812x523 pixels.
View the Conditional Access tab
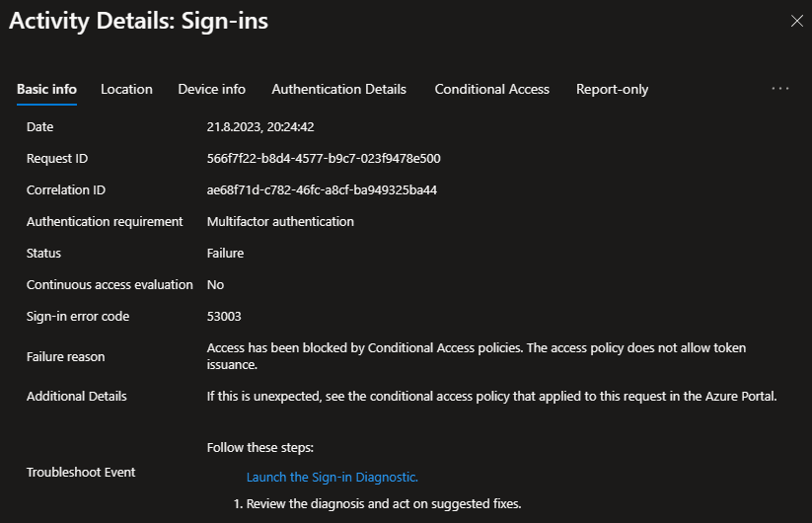491,89
